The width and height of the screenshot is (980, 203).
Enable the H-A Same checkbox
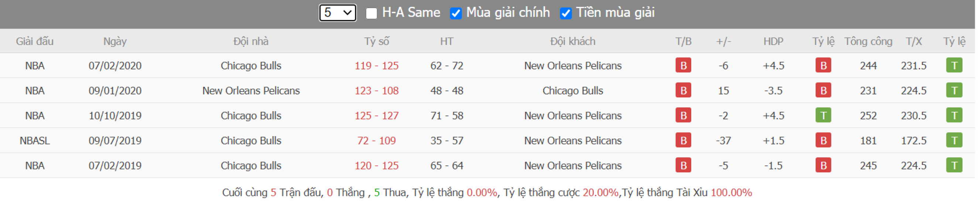pos(371,14)
